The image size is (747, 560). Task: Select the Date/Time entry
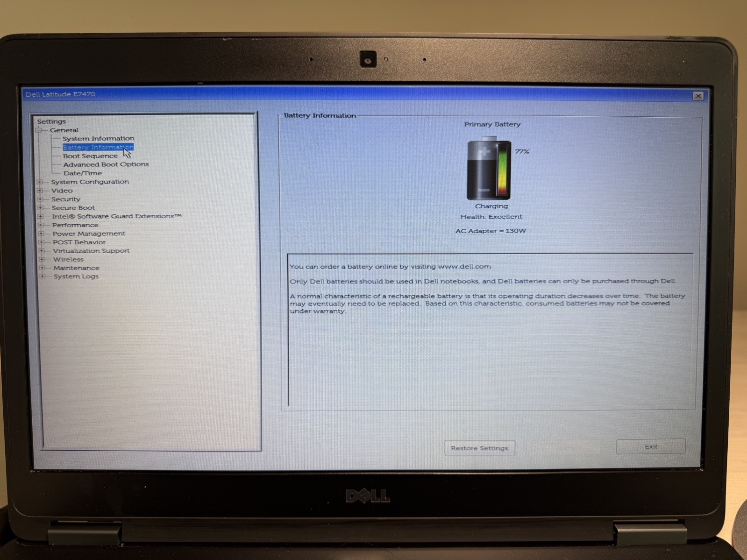[x=83, y=173]
